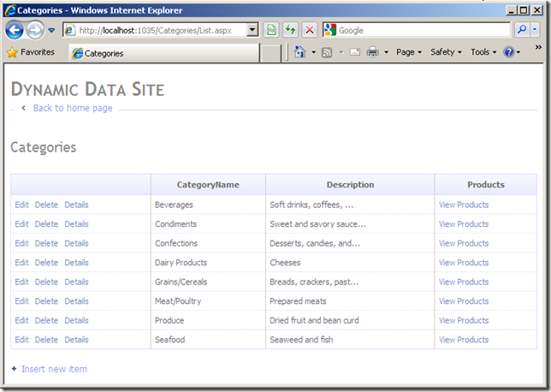Click the Compatibility View icon
Image resolution: width=551 pixels, height=392 pixels.
click(270, 30)
